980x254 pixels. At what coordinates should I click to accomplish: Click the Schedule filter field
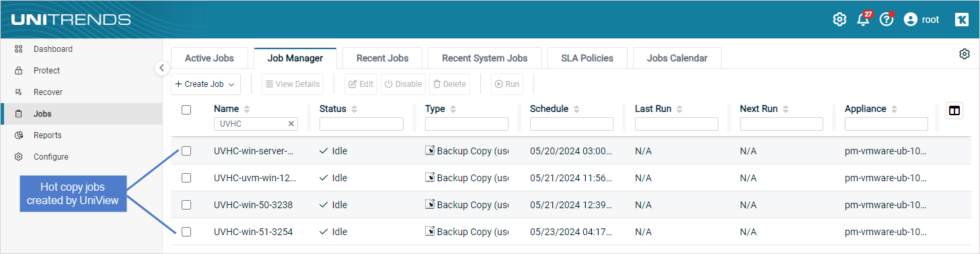572,124
